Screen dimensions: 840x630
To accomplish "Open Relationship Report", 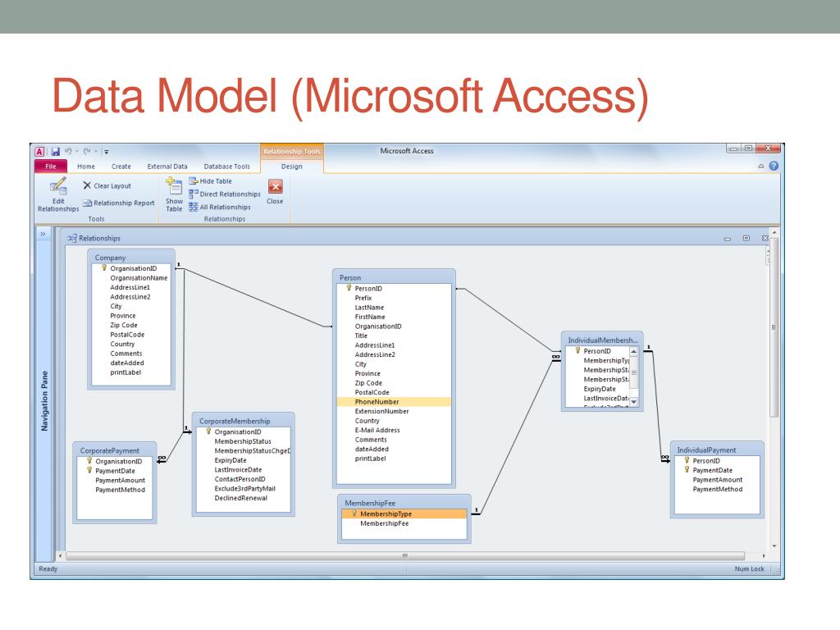I will pyautogui.click(x=119, y=203).
